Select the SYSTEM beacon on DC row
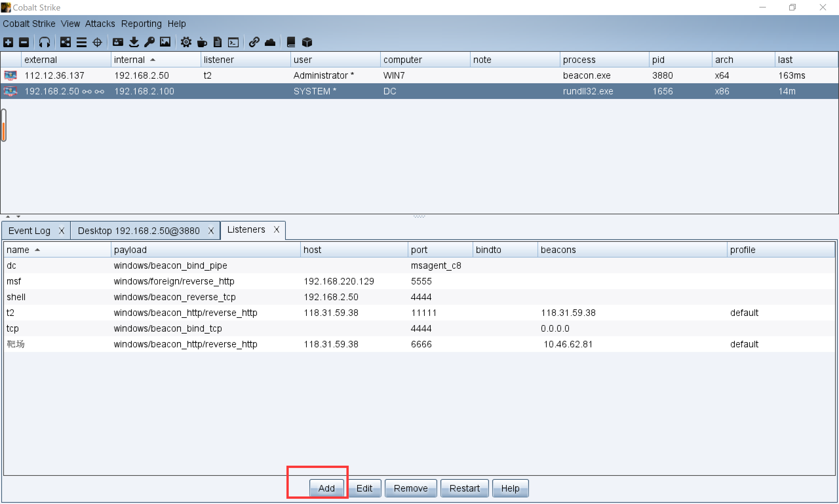Viewport: 839px width, 504px height. [419, 91]
